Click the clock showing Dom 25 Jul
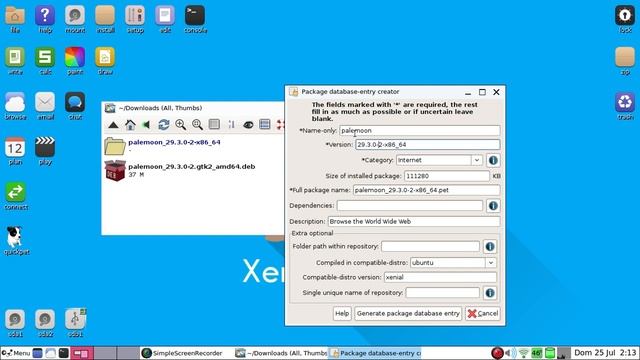The height and width of the screenshot is (360, 640). (x=605, y=353)
